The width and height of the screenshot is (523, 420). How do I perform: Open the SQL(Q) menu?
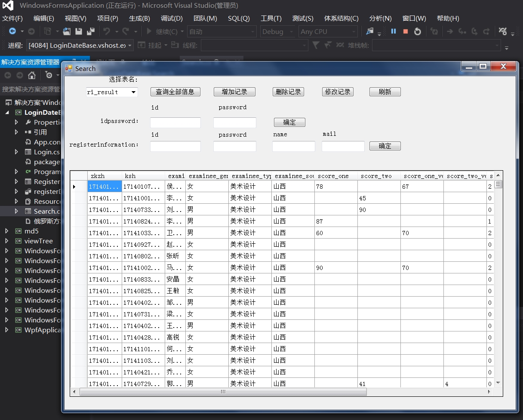[239, 18]
